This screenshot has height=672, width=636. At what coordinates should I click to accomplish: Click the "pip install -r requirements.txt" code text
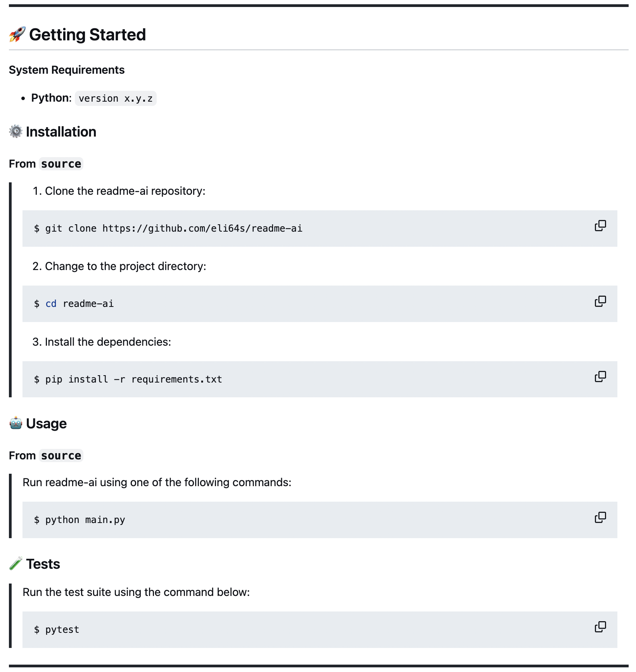(133, 379)
